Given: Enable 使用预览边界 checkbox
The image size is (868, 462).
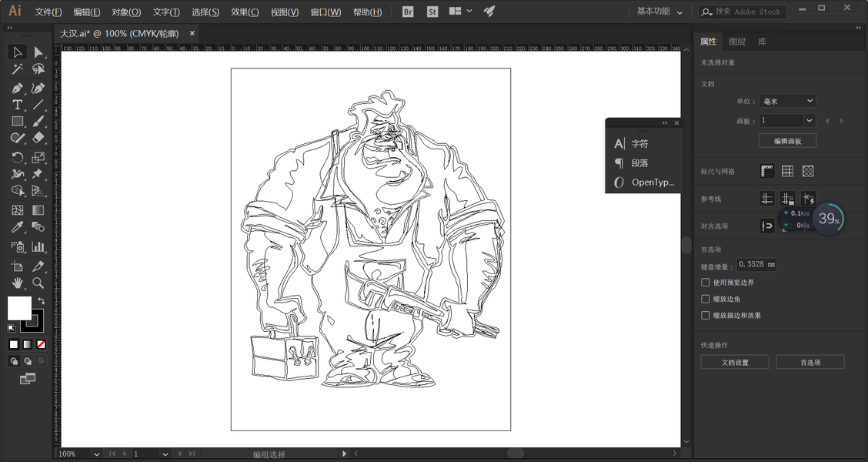Looking at the screenshot, I should [x=705, y=283].
